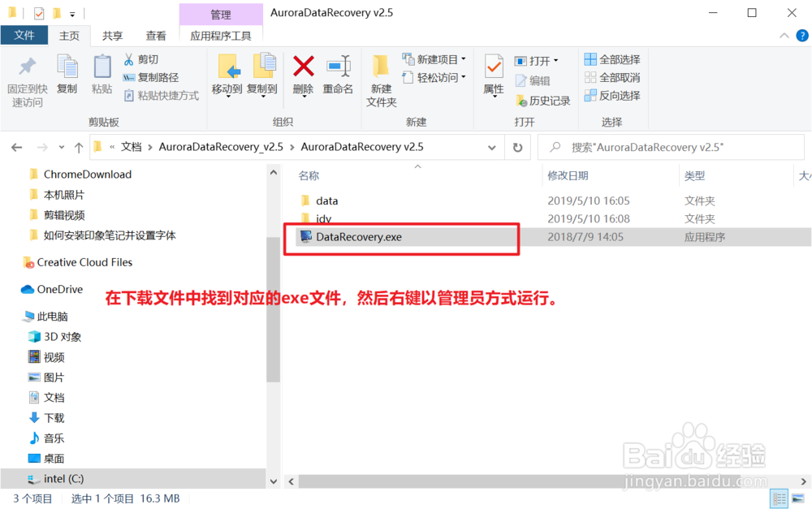The height and width of the screenshot is (509, 812).
Task: Open the 文件 (File) menu
Action: click(x=24, y=36)
